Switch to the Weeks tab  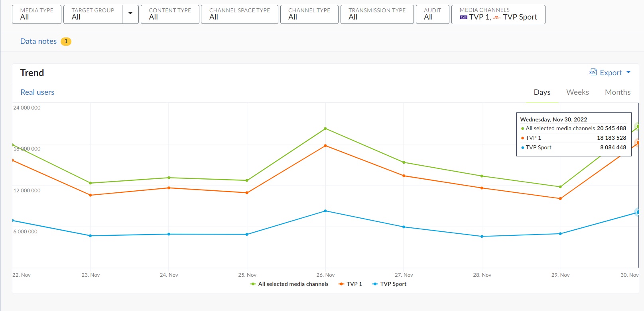pyautogui.click(x=577, y=92)
